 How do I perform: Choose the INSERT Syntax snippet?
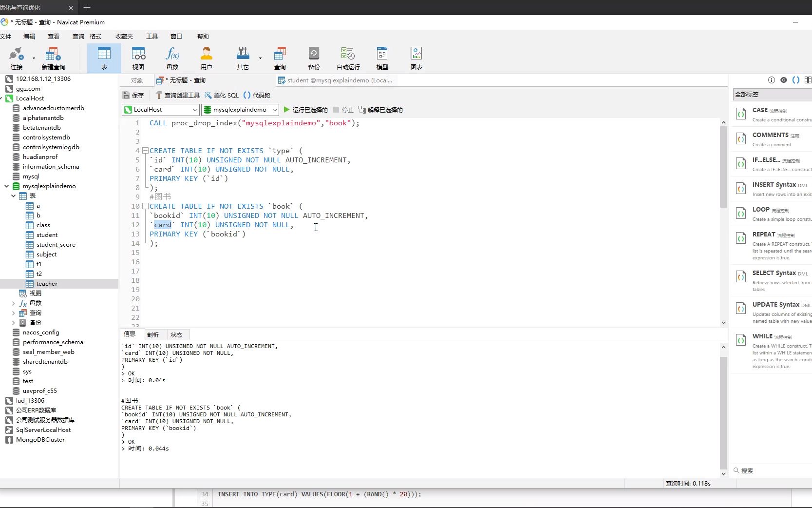(773, 189)
